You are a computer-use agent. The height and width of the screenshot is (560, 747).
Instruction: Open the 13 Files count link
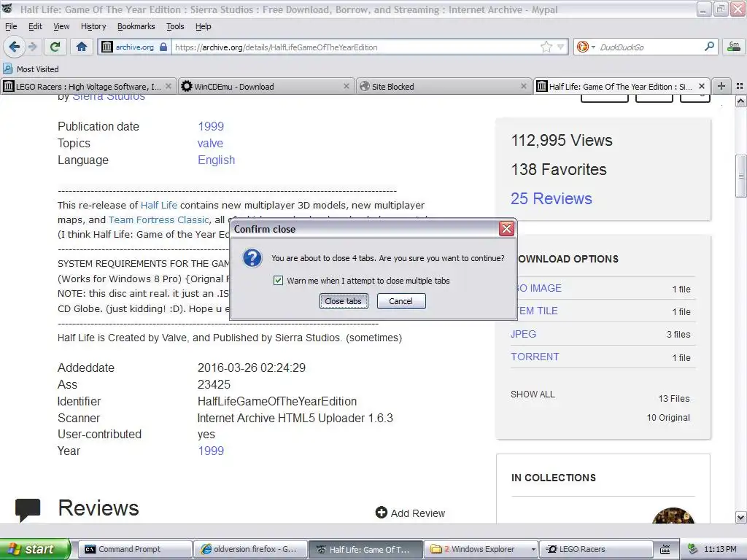click(x=673, y=399)
